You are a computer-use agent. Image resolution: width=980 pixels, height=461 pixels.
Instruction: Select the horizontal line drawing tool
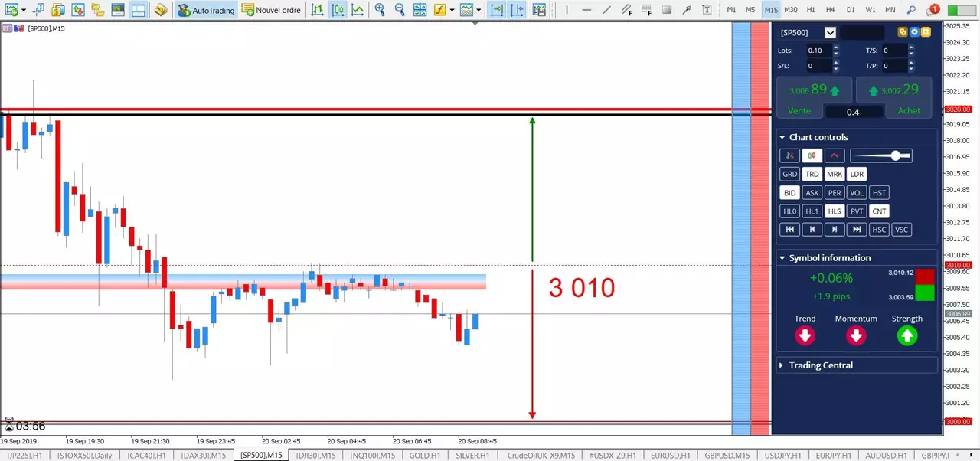coord(586,10)
